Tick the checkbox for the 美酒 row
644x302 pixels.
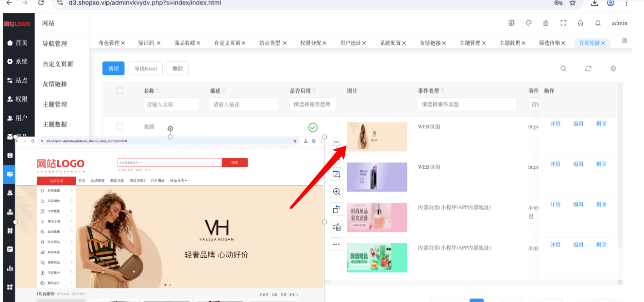(119, 126)
